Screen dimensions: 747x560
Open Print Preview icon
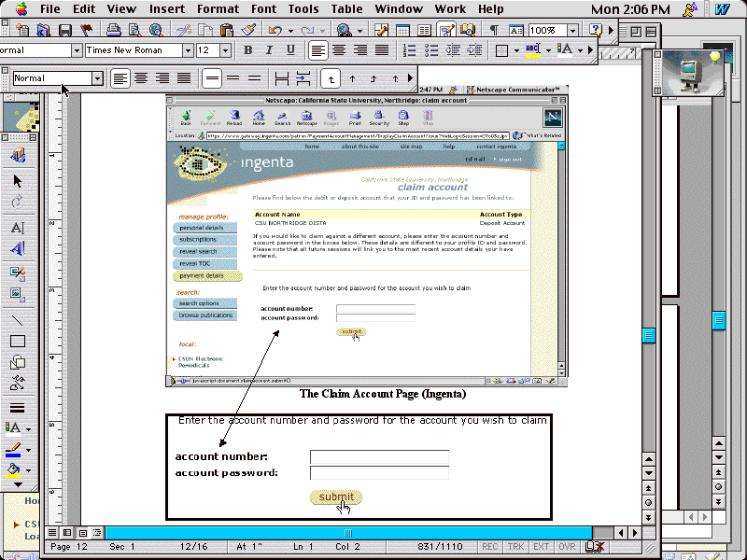[x=134, y=31]
